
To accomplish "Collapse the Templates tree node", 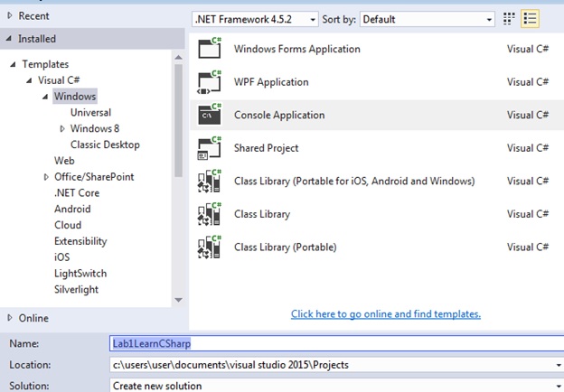I will (13, 64).
